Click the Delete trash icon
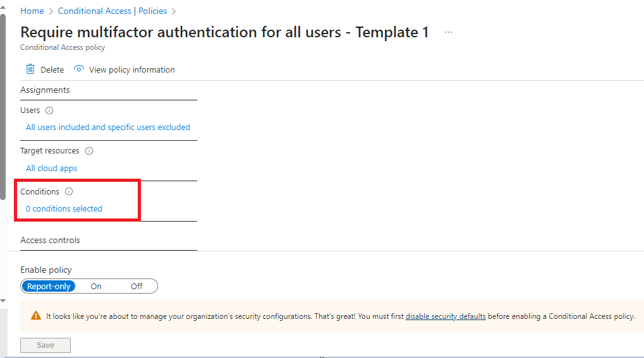Viewport: 644px width, 358px height. coord(30,69)
